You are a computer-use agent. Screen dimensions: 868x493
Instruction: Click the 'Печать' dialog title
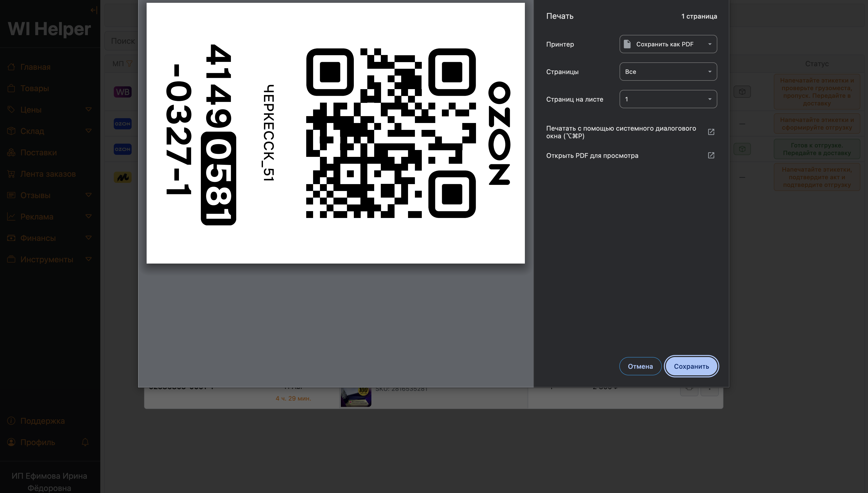[x=560, y=16]
